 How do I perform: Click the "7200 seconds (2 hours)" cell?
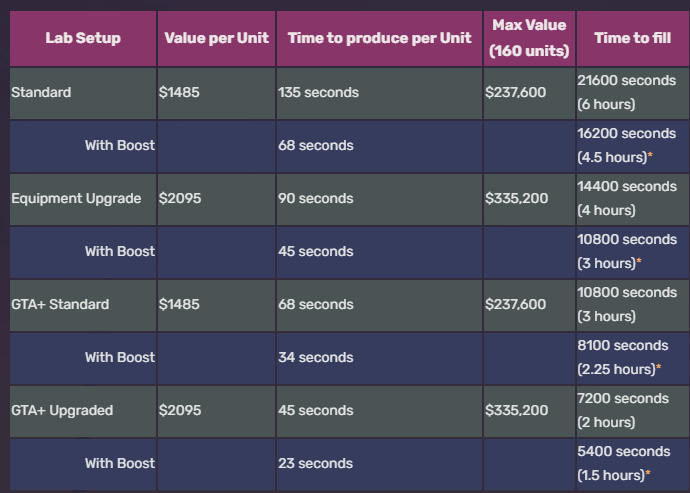(x=623, y=410)
